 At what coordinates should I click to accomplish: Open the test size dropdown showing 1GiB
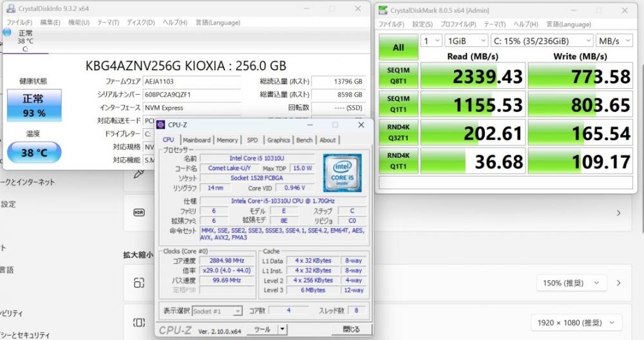pyautogui.click(x=466, y=41)
